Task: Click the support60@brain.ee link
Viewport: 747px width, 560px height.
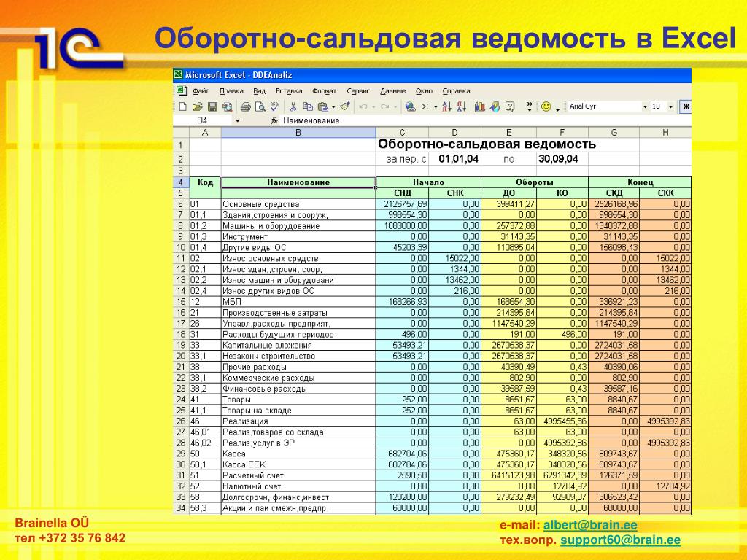Action: tap(620, 540)
